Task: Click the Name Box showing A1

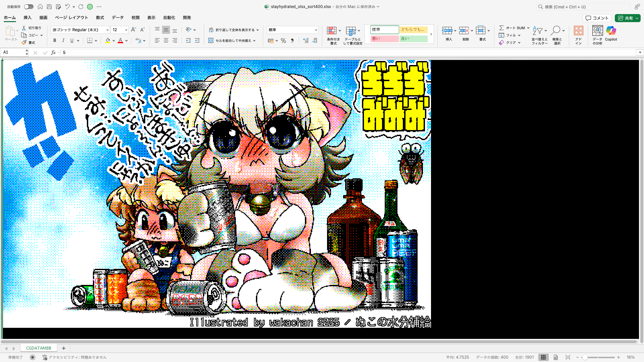Action: (x=14, y=52)
